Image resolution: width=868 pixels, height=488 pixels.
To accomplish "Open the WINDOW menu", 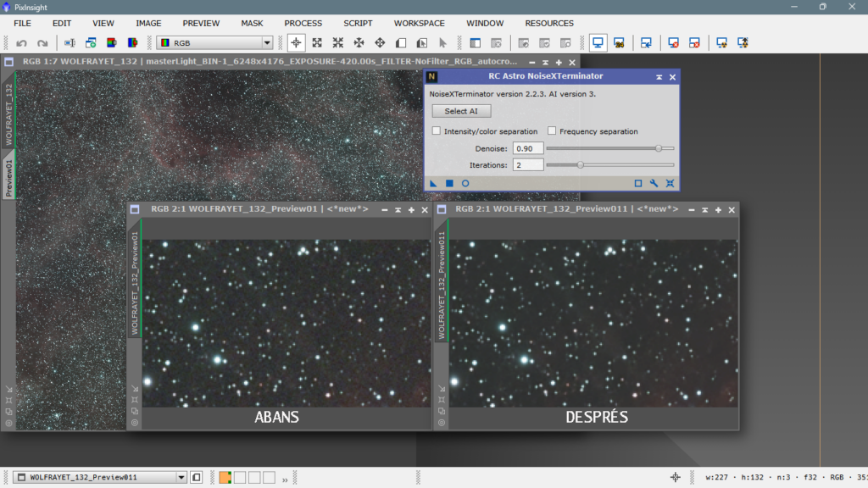I will tap(485, 23).
